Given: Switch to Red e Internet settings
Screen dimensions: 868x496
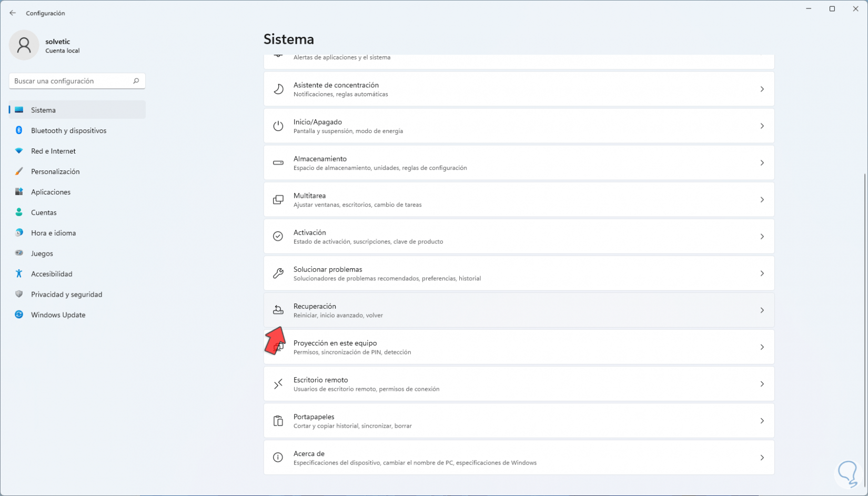Looking at the screenshot, I should [x=53, y=151].
